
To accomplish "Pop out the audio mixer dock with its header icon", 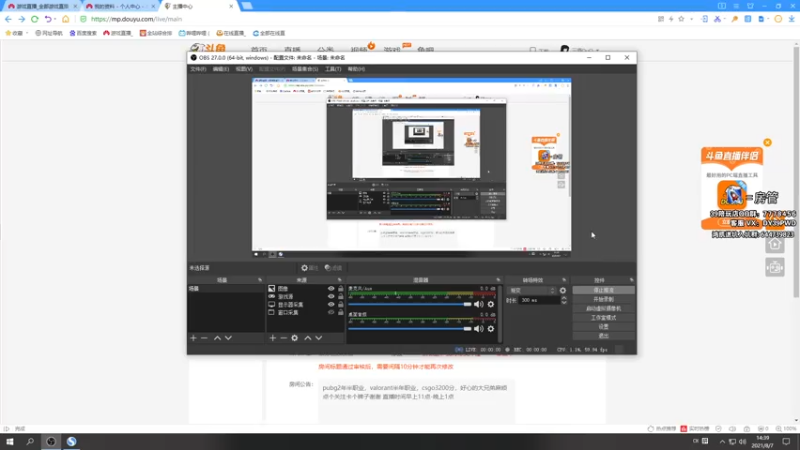I will click(x=498, y=280).
